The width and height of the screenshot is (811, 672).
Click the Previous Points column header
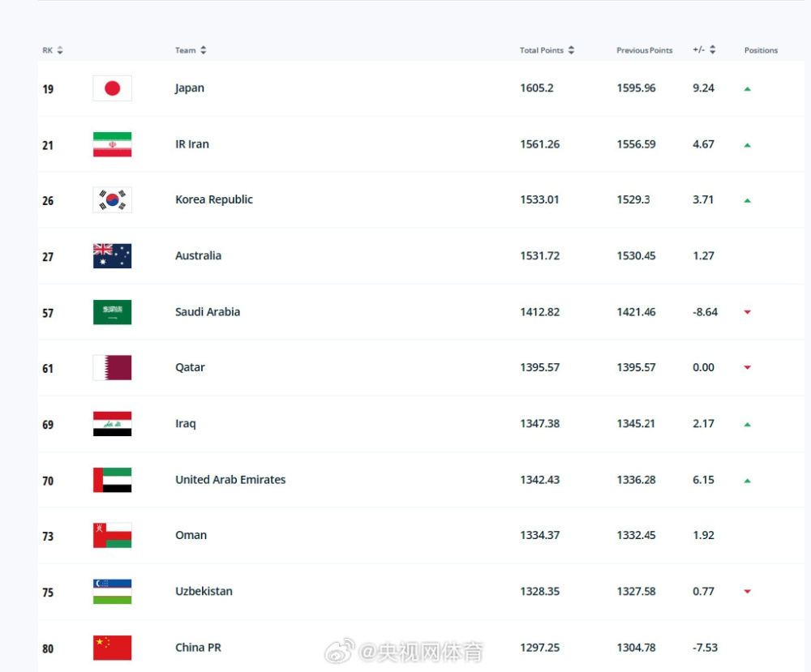click(x=645, y=50)
